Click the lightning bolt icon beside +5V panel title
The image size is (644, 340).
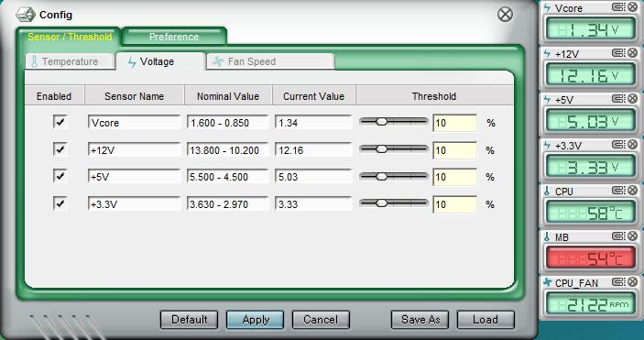[547, 100]
